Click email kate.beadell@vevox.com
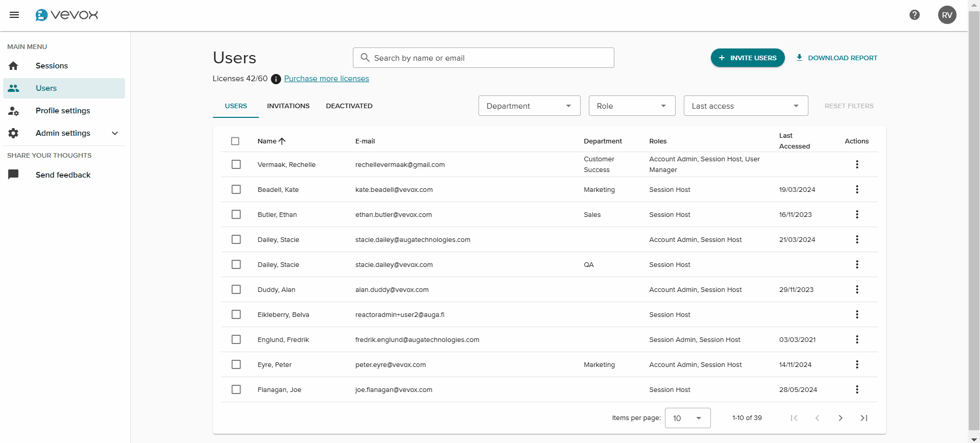 coord(394,189)
